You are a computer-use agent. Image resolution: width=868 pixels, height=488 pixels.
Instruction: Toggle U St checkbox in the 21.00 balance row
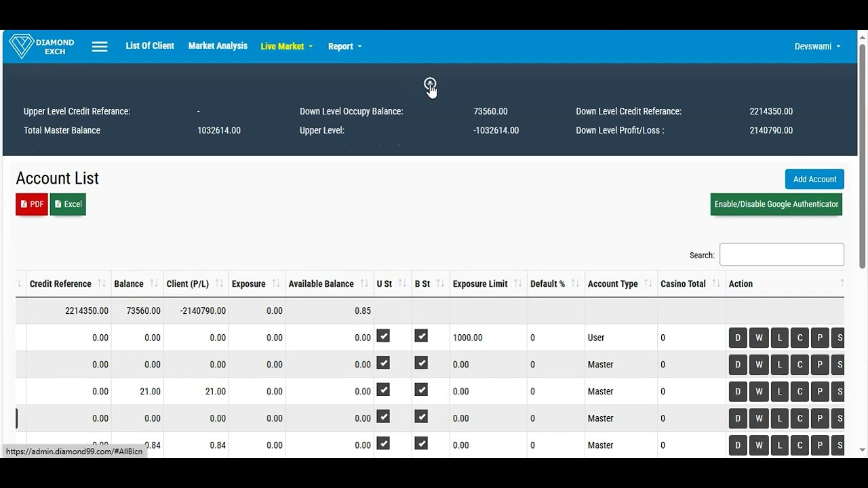click(x=383, y=390)
